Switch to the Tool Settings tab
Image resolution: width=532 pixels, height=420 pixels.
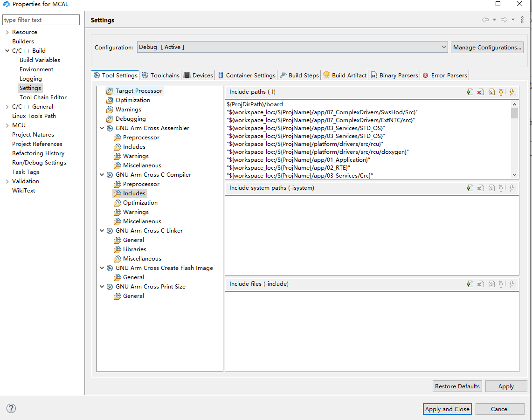115,76
